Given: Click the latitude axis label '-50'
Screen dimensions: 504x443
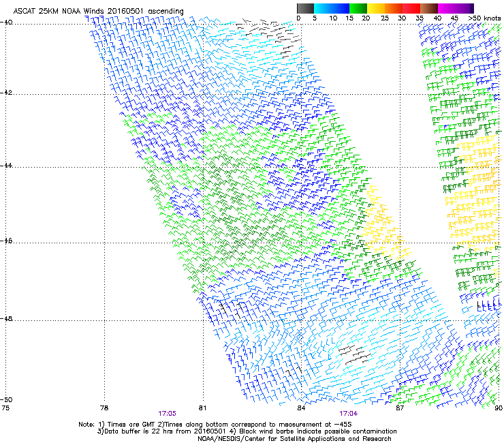Looking at the screenshot, I should point(7,399).
